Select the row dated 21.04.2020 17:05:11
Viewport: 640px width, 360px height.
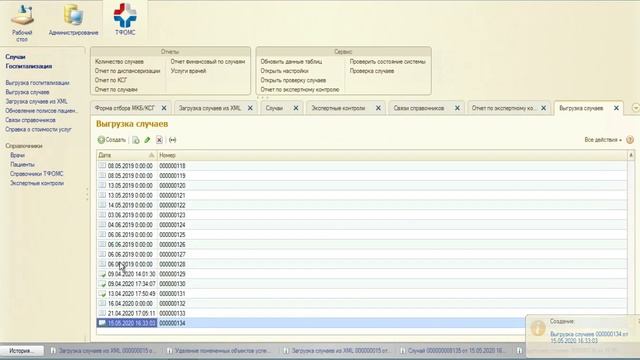[362, 313]
